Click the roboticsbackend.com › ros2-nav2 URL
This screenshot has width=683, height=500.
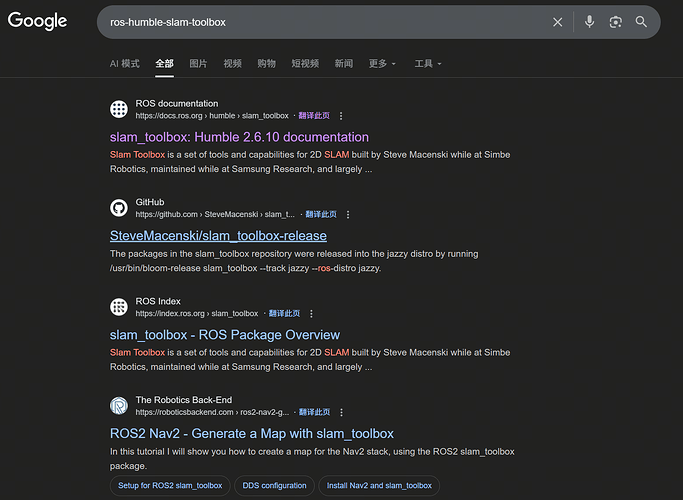point(212,412)
